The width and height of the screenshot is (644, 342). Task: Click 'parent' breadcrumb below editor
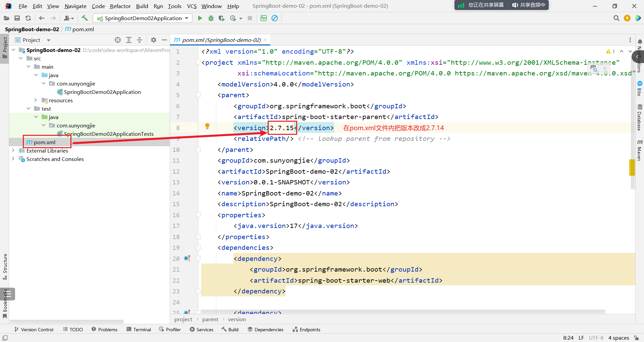pos(210,319)
